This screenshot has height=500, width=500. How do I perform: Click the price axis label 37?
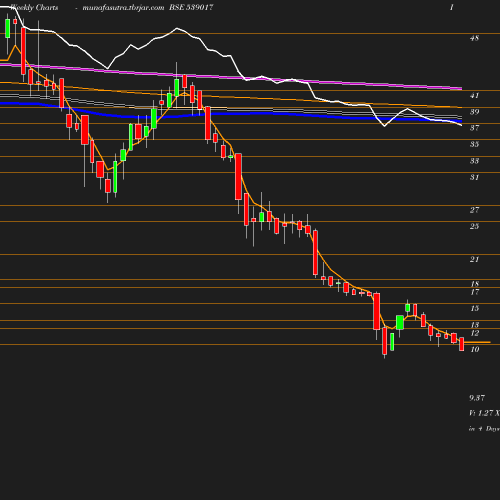pos(474,128)
